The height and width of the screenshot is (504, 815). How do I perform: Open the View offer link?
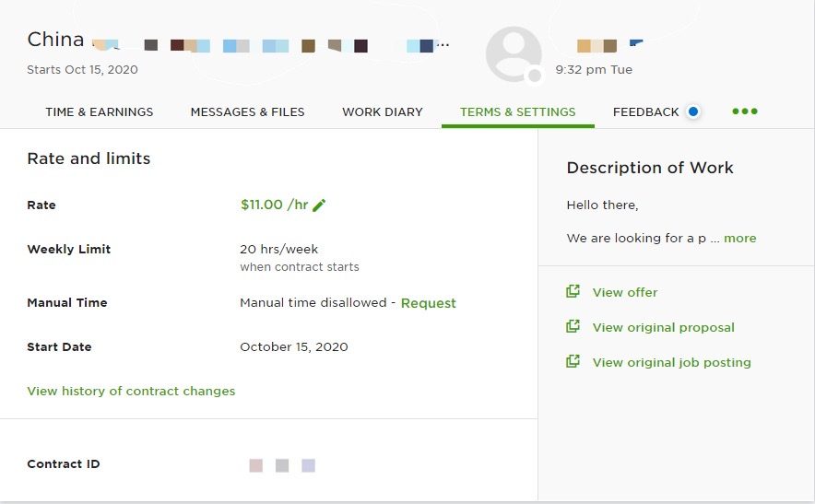625,292
